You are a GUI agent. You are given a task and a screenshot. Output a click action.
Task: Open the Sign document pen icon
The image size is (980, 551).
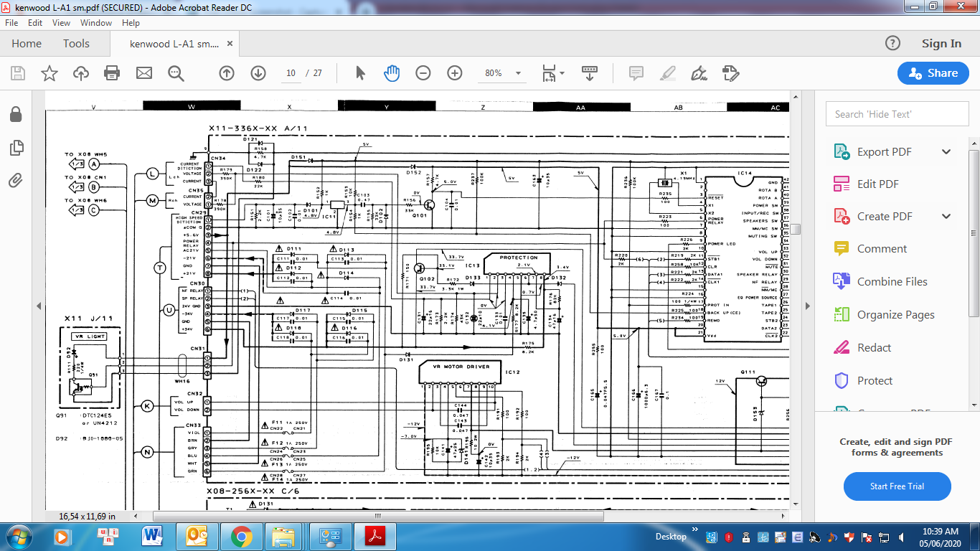point(699,73)
